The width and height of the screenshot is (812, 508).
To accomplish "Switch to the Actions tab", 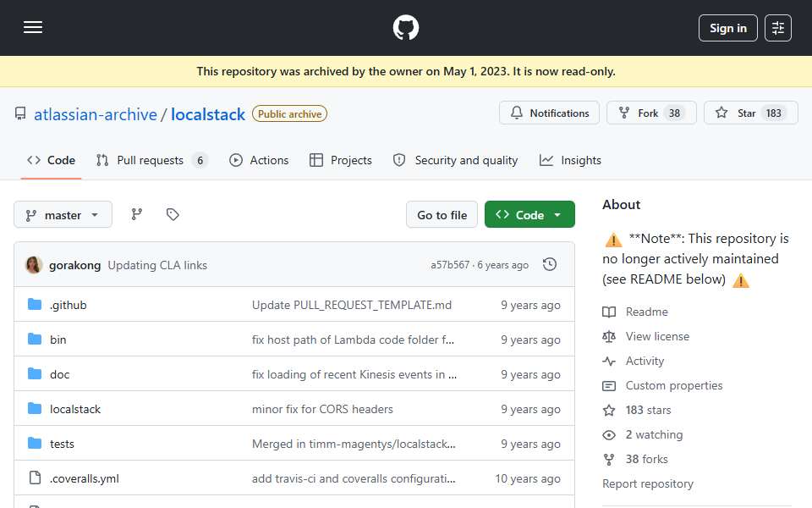I will [x=259, y=160].
